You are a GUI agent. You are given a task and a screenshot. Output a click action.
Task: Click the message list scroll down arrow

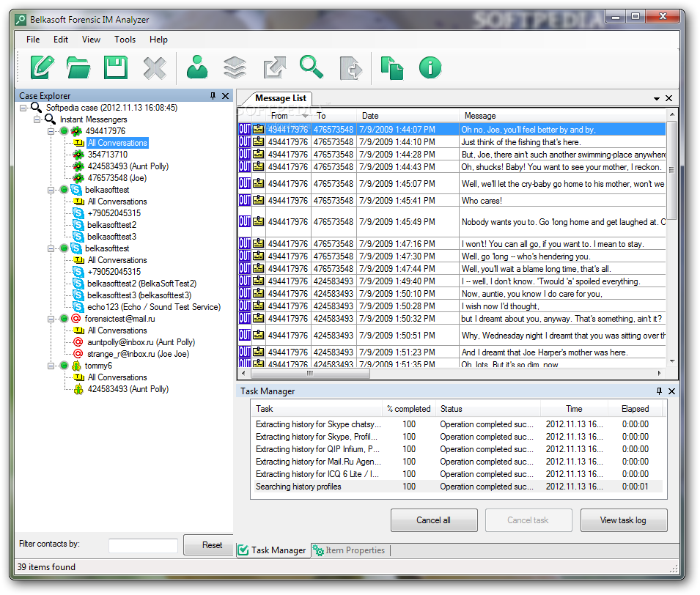672,361
